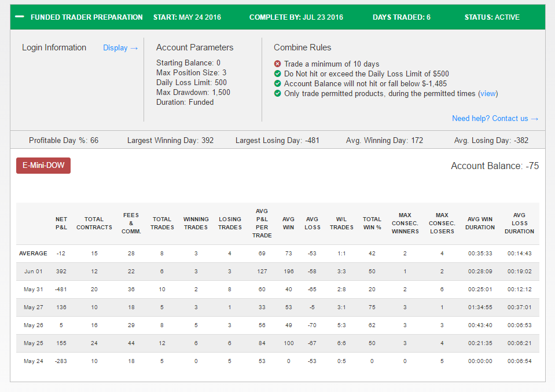Click red X icon beside minimum 10 days rule
Image resolution: width=555 pixels, height=392 pixels.
(278, 64)
